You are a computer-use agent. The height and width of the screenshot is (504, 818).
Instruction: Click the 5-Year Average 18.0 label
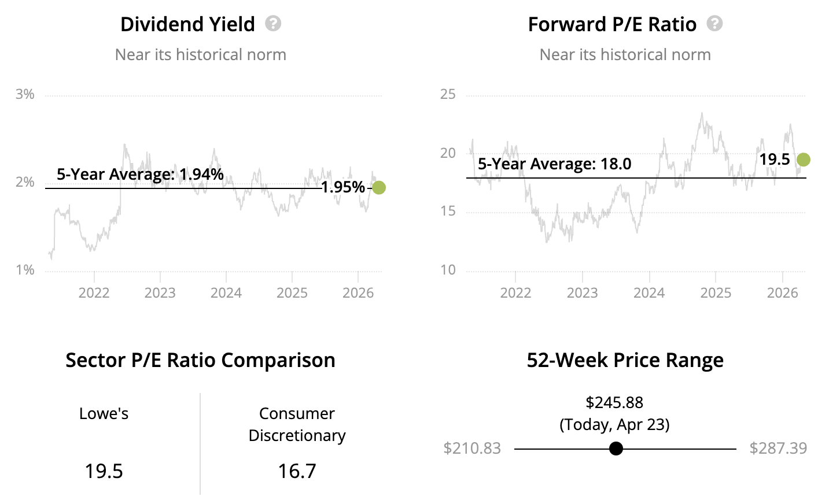(x=554, y=164)
